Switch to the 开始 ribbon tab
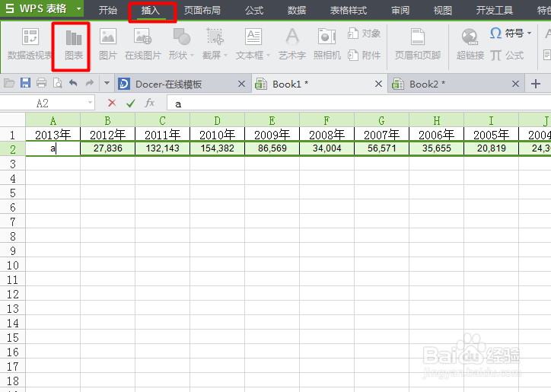This screenshot has width=551, height=392. (x=107, y=10)
